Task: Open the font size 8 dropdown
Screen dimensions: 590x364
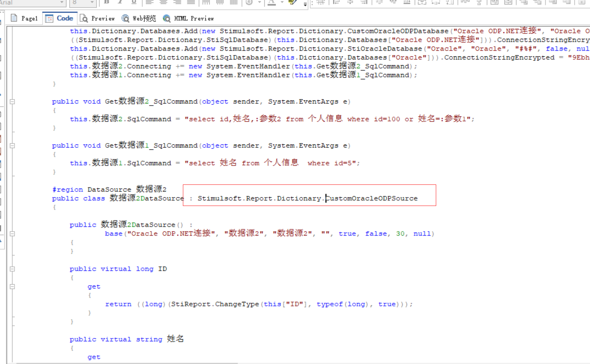Action: tap(92, 3)
